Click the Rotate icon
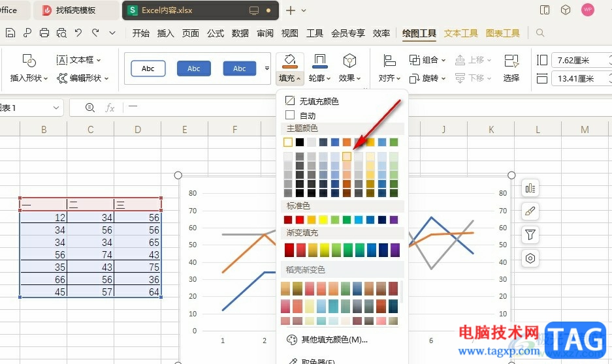This screenshot has width=612, height=364. pos(414,78)
